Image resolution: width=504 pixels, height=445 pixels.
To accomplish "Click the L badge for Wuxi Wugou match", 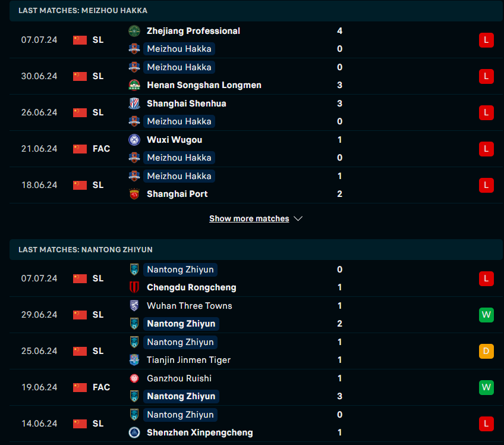I will pos(486,149).
